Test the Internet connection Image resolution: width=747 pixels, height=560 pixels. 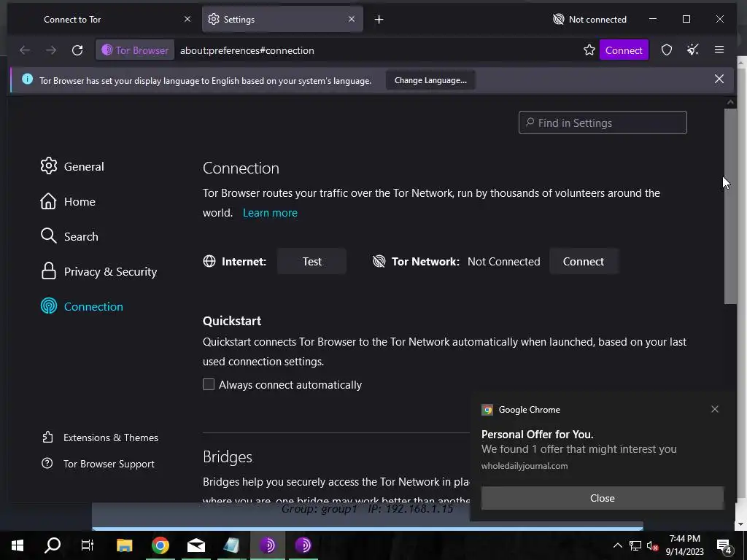tap(312, 262)
